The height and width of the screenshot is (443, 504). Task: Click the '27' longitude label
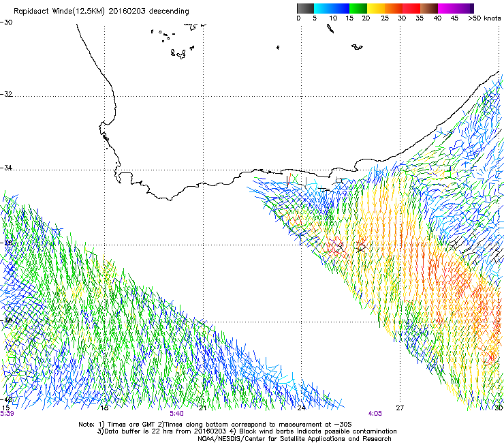400,408
